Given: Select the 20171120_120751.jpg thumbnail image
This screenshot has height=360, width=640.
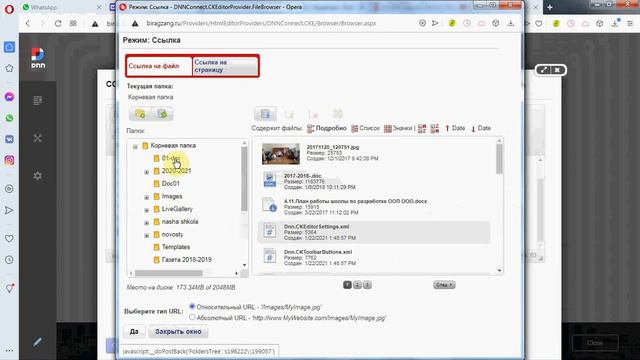Looking at the screenshot, I should point(281,153).
